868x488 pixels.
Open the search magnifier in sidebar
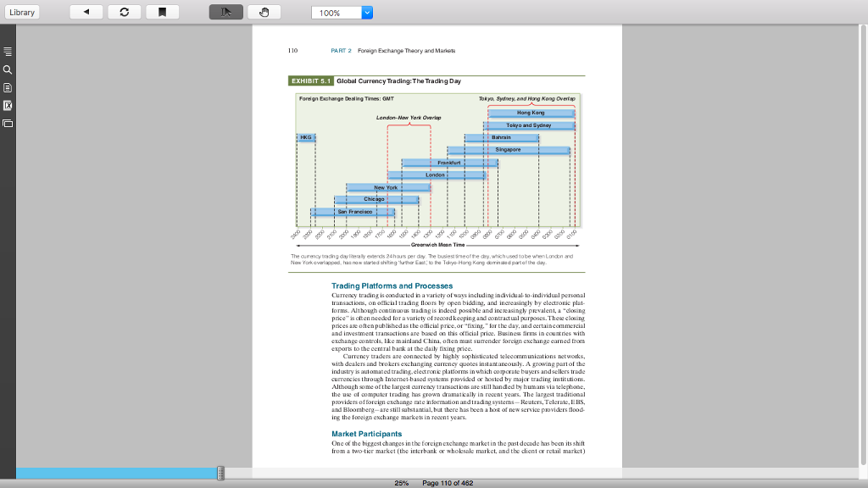tap(8, 69)
